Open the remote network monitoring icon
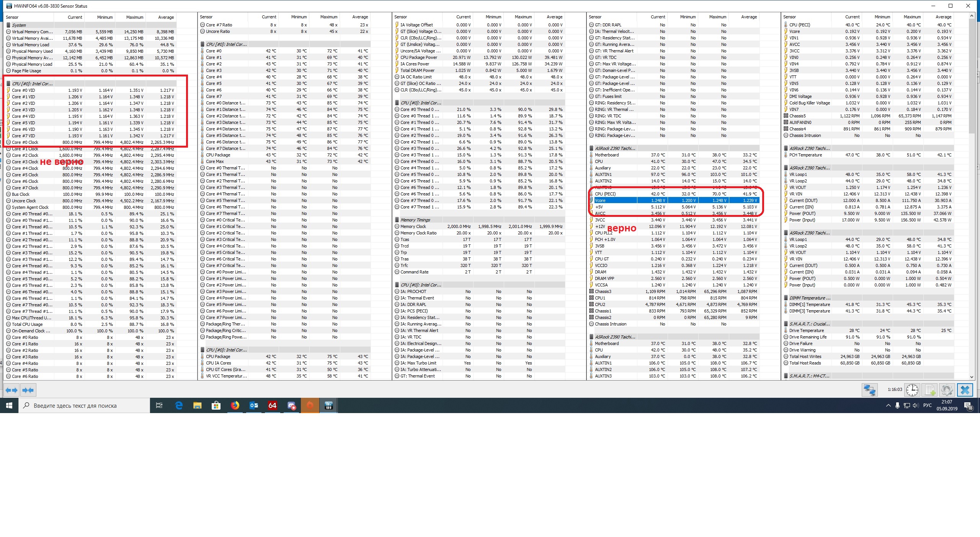980x537 pixels. coord(869,390)
